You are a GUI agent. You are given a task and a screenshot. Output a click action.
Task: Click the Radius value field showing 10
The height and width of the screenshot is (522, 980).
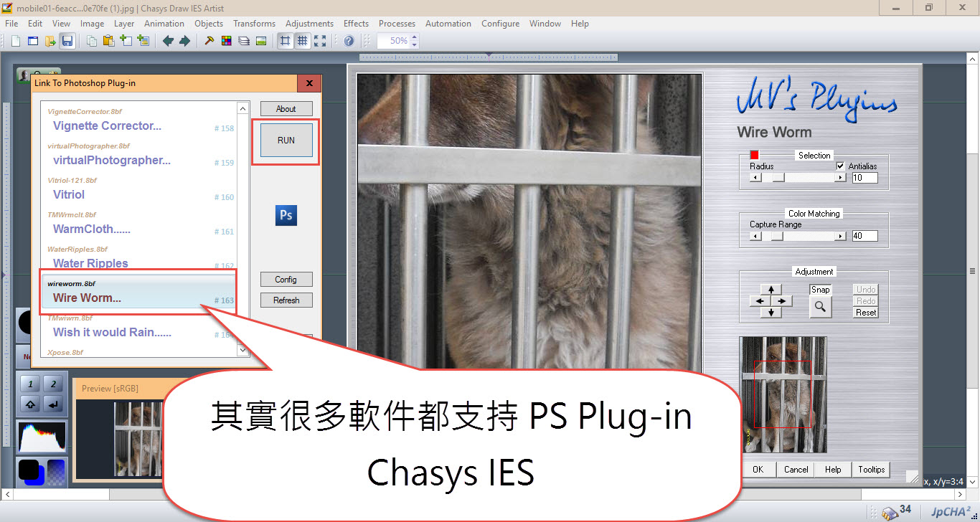(x=864, y=178)
